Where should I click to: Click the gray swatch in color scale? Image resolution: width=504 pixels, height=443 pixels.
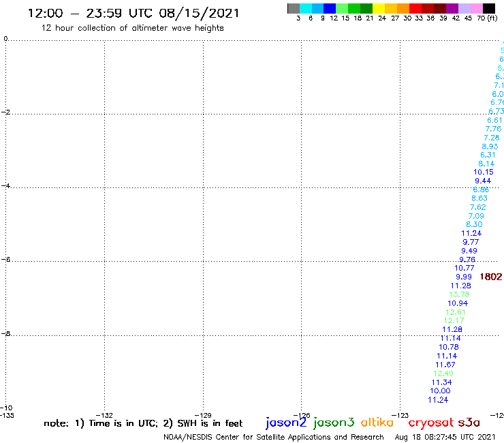tap(294, 8)
